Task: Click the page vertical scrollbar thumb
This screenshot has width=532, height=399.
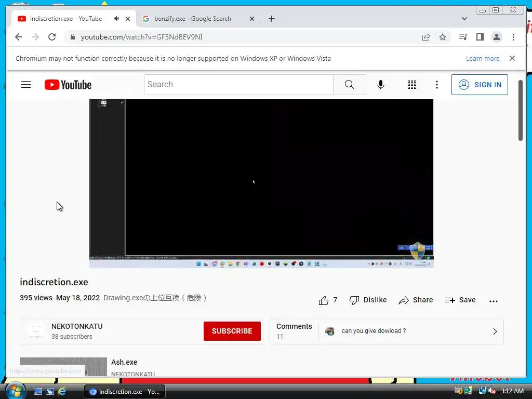Action: (521, 110)
